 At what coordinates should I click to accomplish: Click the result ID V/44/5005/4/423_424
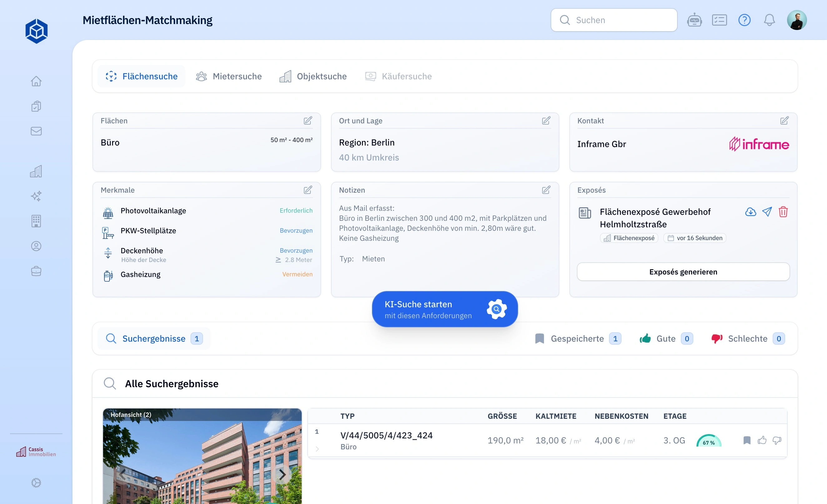pyautogui.click(x=387, y=436)
